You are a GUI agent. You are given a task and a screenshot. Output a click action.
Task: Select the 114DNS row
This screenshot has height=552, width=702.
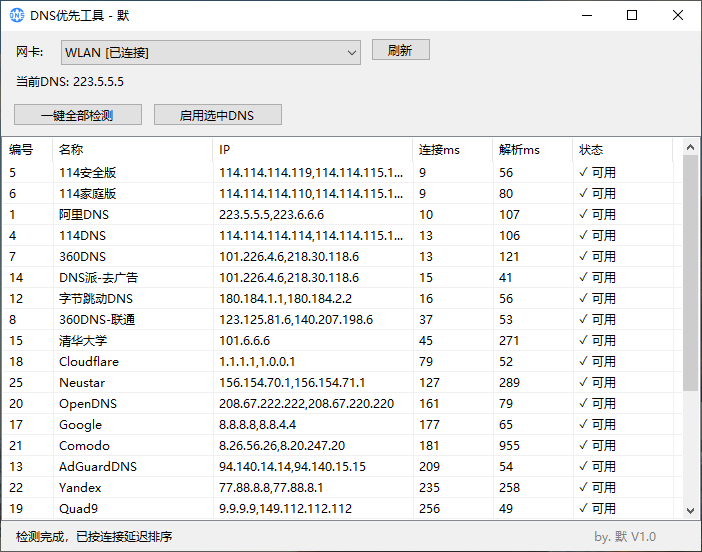click(342, 235)
